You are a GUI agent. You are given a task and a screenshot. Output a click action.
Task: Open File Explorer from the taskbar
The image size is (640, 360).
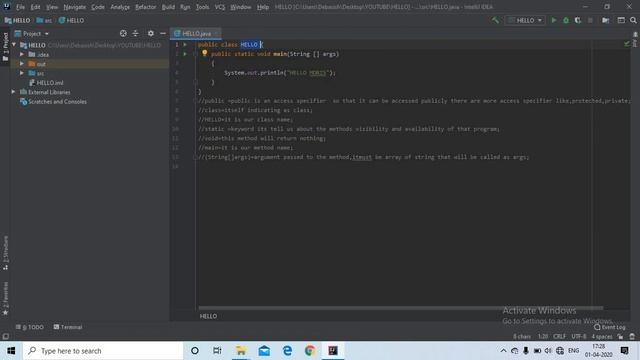(241, 351)
